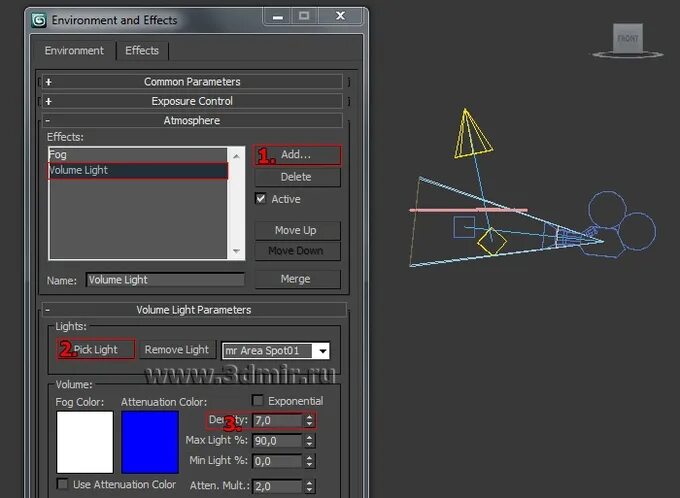The width and height of the screenshot is (680, 498).
Task: Click the Merge button
Action: [x=298, y=279]
